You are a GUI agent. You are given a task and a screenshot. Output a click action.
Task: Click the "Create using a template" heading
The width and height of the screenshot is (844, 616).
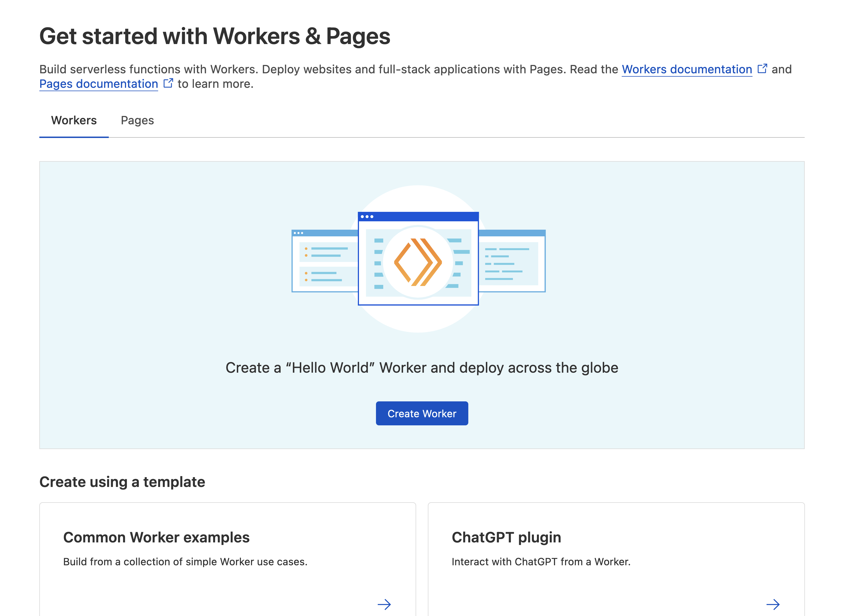(x=122, y=482)
